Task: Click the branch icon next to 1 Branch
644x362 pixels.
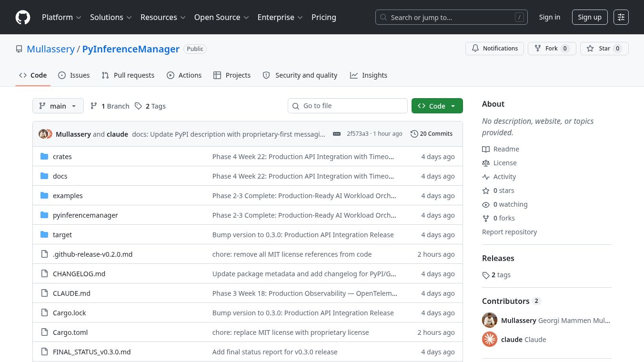Action: pyautogui.click(x=94, y=106)
